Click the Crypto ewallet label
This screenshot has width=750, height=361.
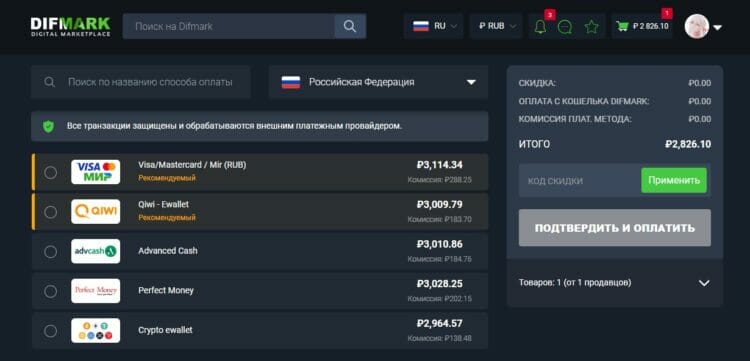pyautogui.click(x=165, y=330)
